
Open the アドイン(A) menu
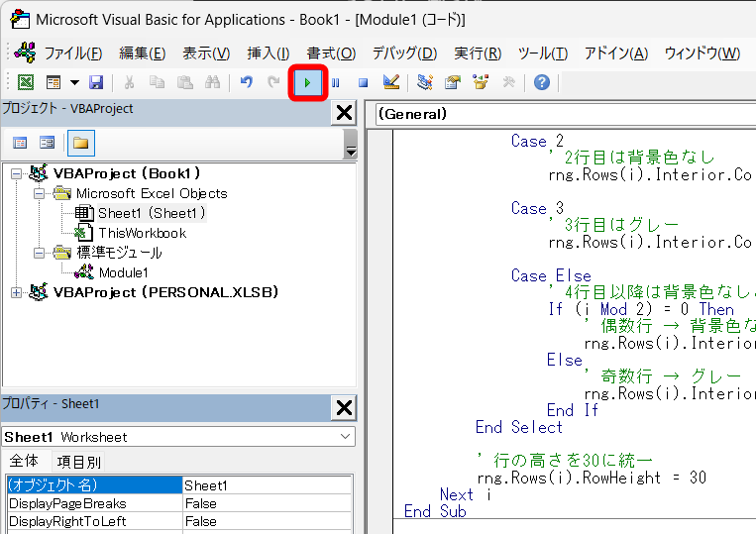[616, 53]
